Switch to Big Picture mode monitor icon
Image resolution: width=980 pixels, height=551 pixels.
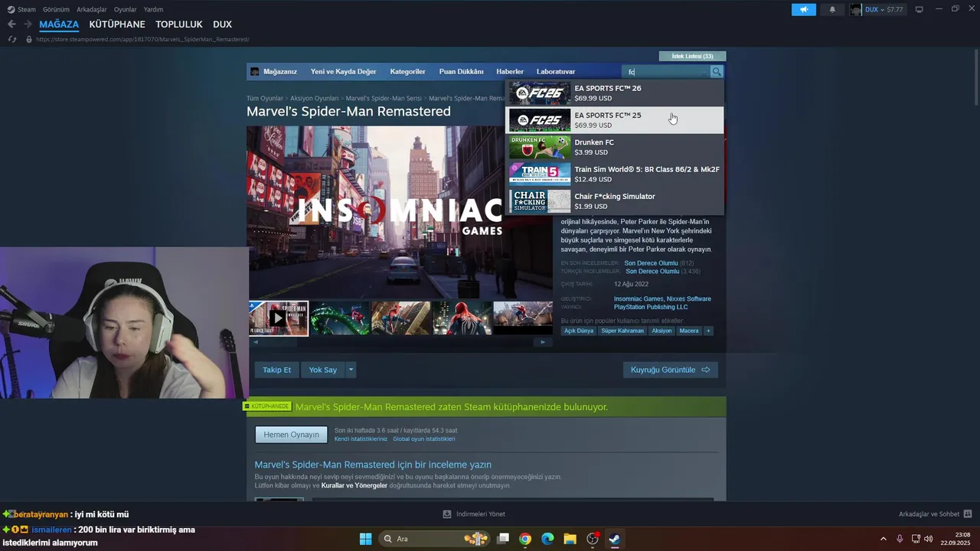coord(920,9)
